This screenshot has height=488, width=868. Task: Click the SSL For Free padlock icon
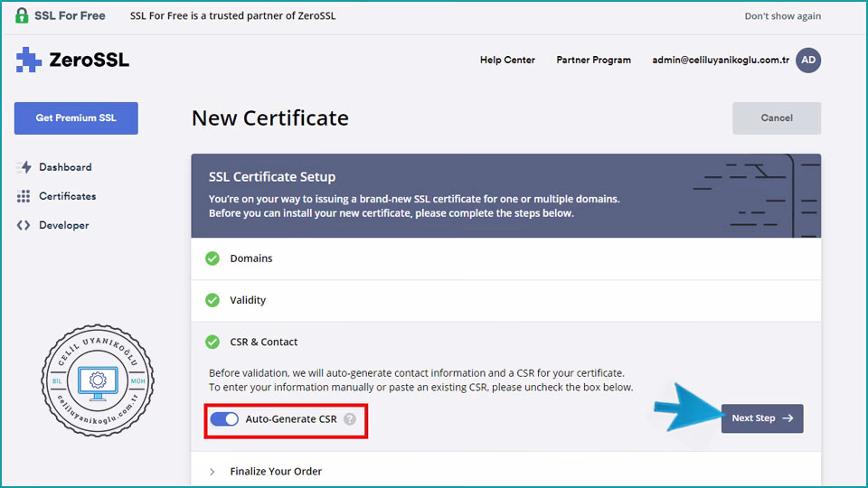[22, 15]
